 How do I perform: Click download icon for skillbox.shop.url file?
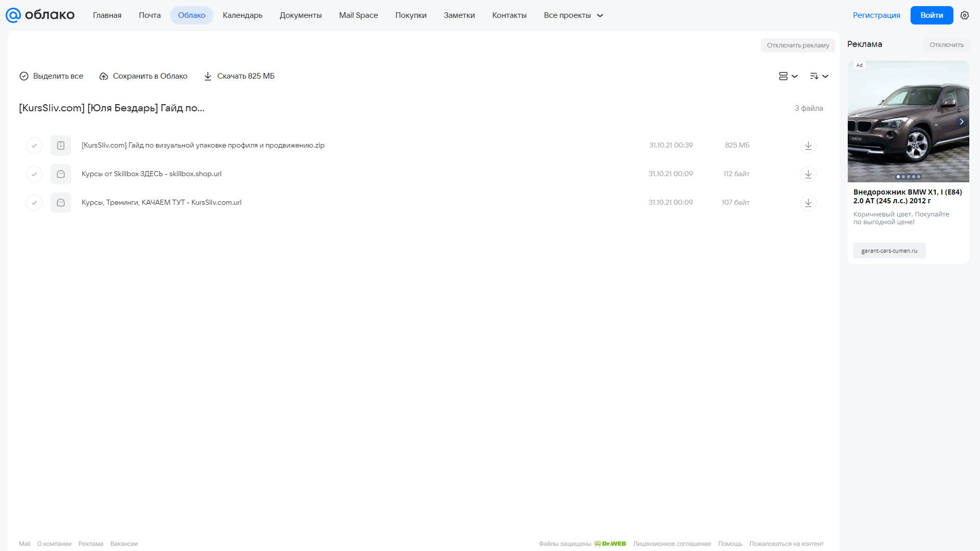(x=808, y=174)
